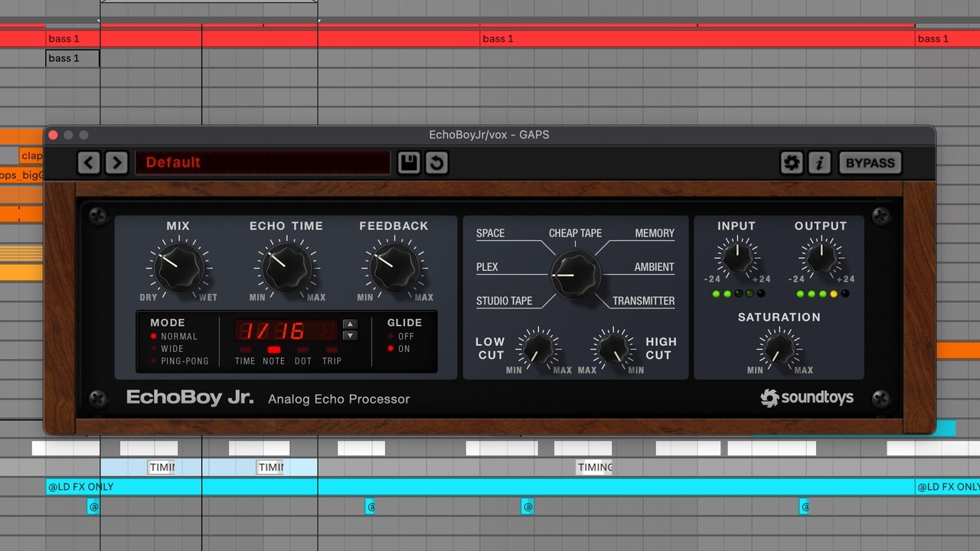Switch echo time unit to DOT
This screenshot has height=551, width=980.
(303, 355)
